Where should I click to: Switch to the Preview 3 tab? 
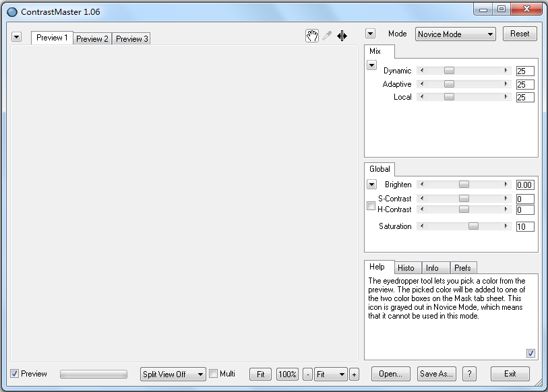(x=131, y=39)
